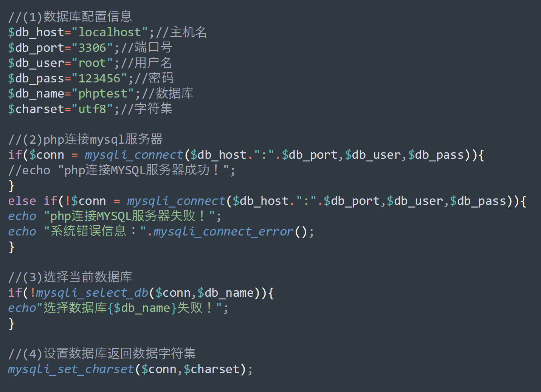Click the mysqli_set_charset function name

coord(71,369)
